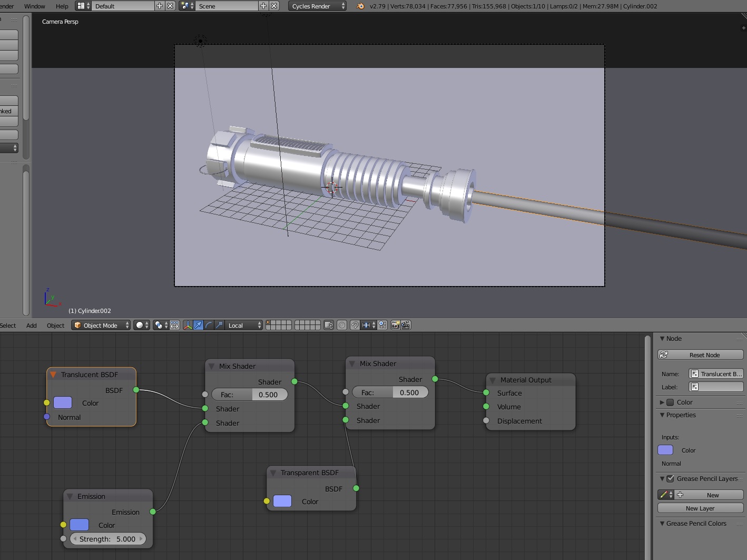The width and height of the screenshot is (747, 560).
Task: Click Emission Strength value field
Action: pyautogui.click(x=108, y=538)
